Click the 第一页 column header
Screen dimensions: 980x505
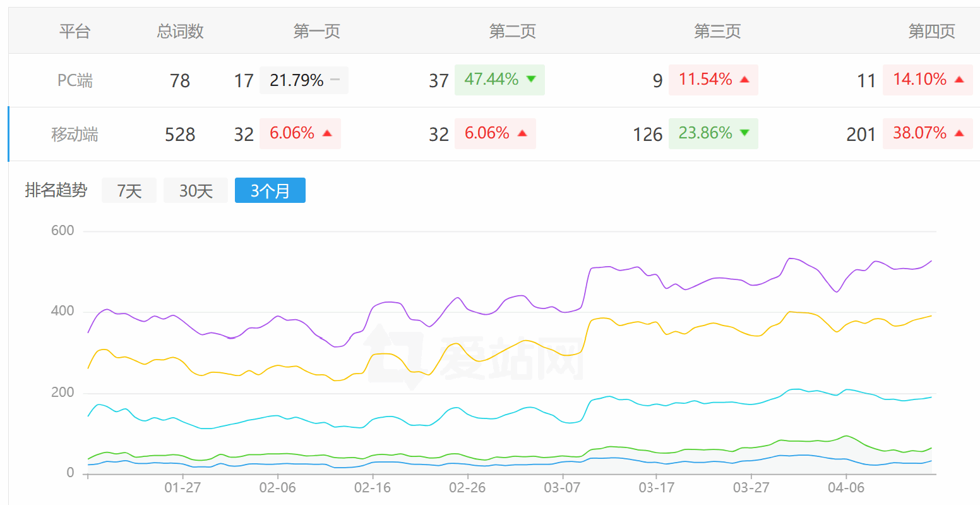pyautogui.click(x=317, y=31)
